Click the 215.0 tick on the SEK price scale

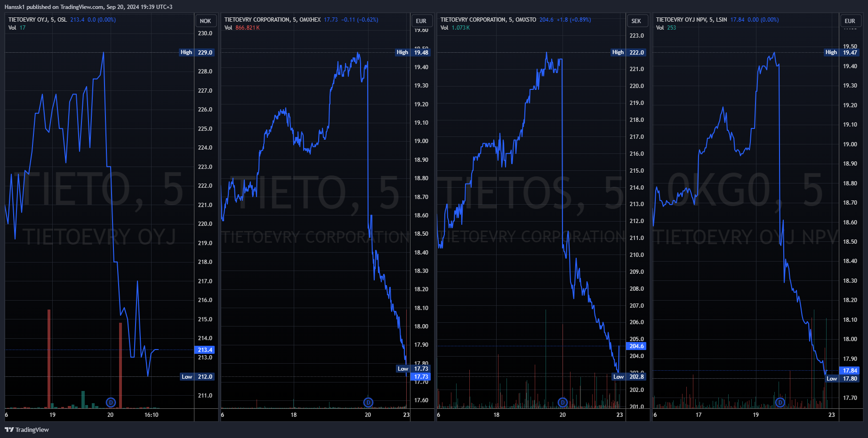tap(636, 171)
